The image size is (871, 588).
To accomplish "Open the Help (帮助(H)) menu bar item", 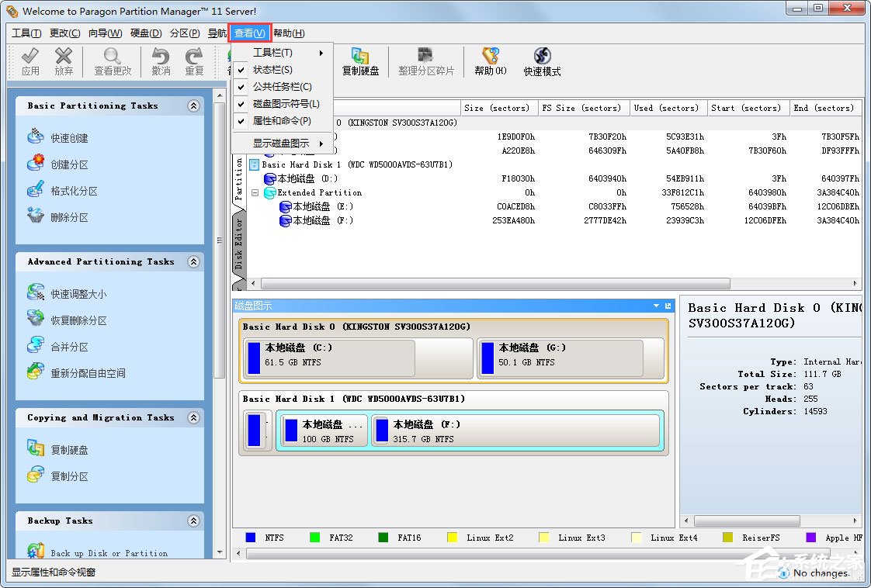I will coord(289,33).
